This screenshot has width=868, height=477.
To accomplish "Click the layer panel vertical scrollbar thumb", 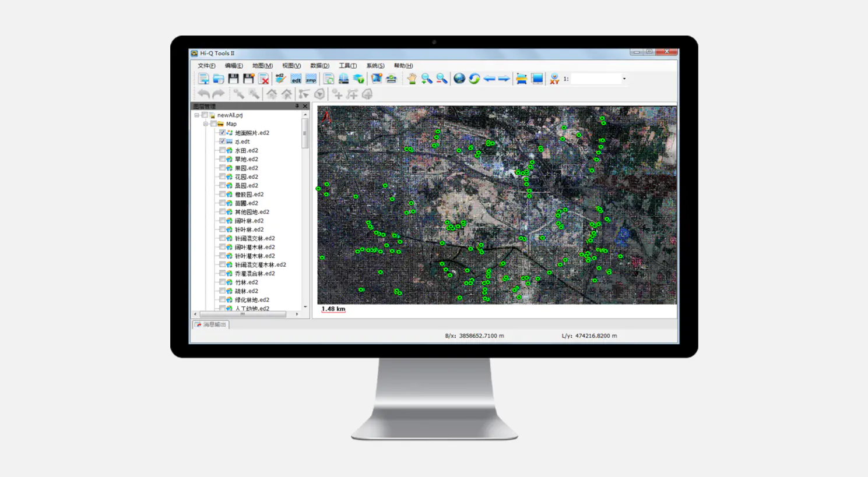I will (304, 134).
